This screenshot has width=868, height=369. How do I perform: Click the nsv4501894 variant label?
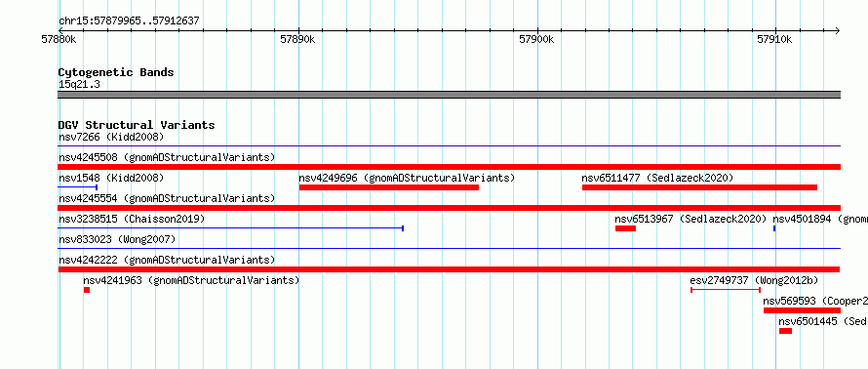tap(820, 219)
